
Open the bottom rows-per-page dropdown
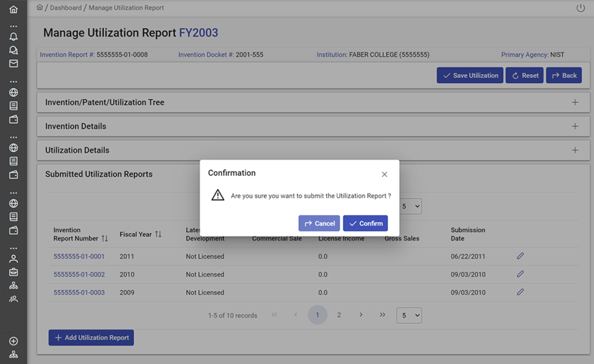point(409,315)
